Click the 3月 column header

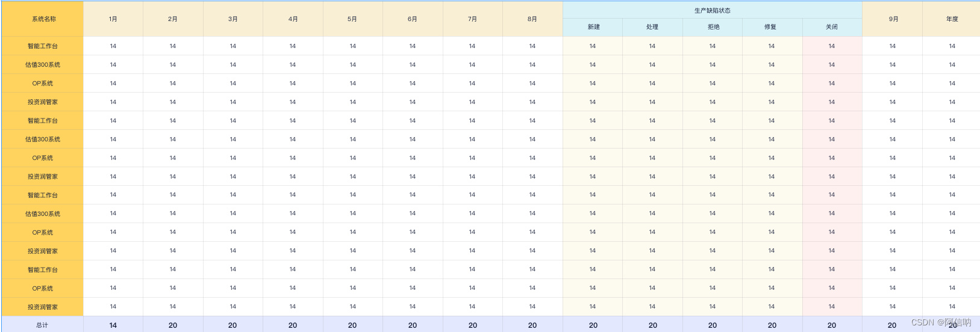[x=233, y=19]
